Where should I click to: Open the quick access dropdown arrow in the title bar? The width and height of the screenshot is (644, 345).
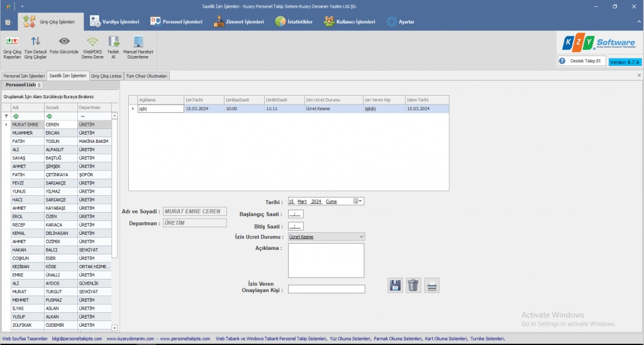(21, 6)
